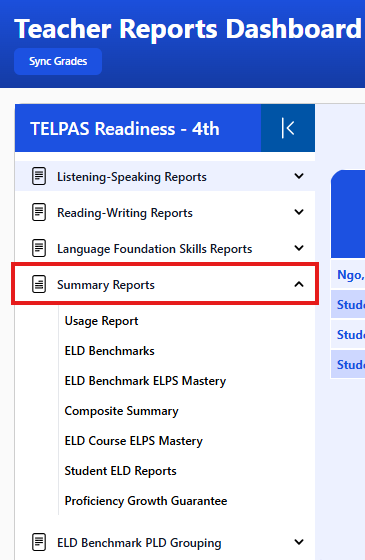
Task: Open ELD Benchmark ELPS Mastery report
Action: (145, 381)
